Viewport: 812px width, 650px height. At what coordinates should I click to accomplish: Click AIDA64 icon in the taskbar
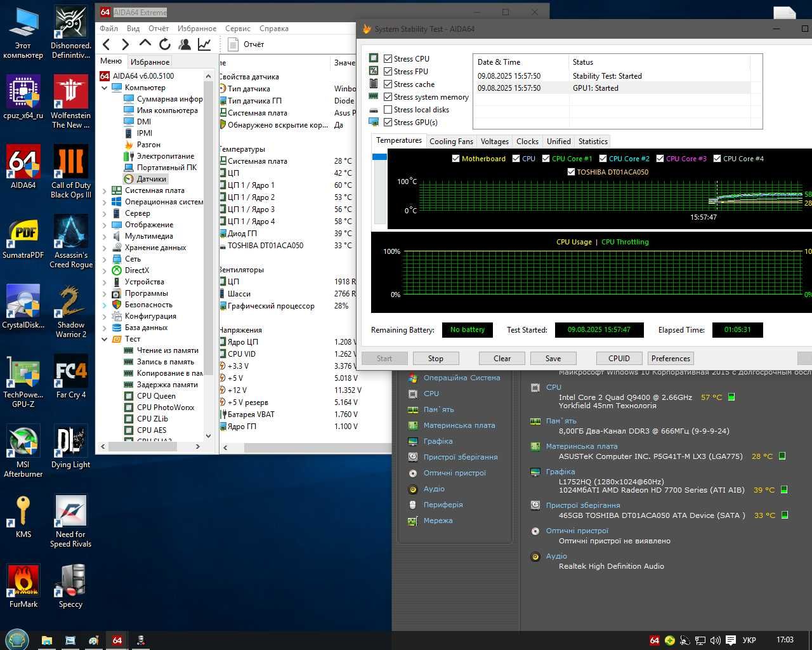(117, 640)
